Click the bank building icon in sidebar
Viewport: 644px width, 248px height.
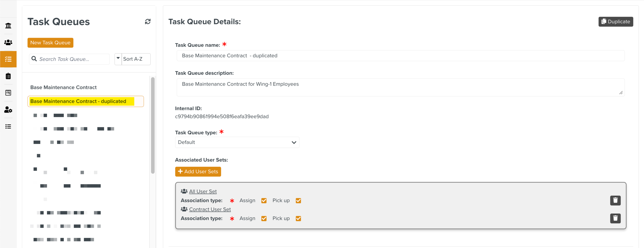(8, 26)
